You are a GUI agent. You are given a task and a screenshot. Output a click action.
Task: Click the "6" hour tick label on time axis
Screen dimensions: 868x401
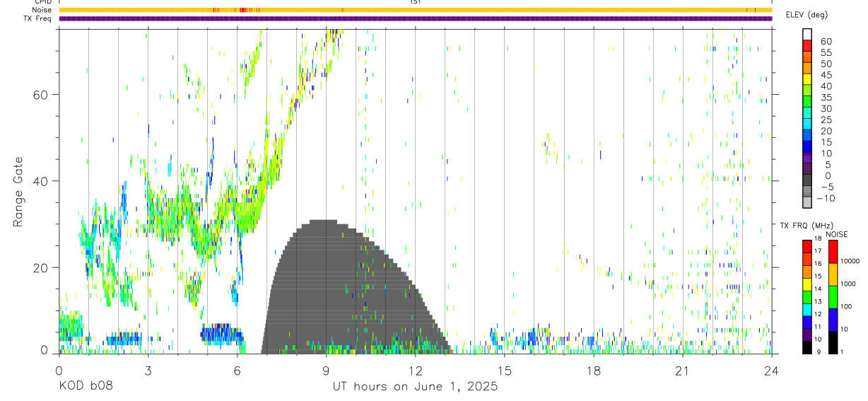(x=237, y=371)
